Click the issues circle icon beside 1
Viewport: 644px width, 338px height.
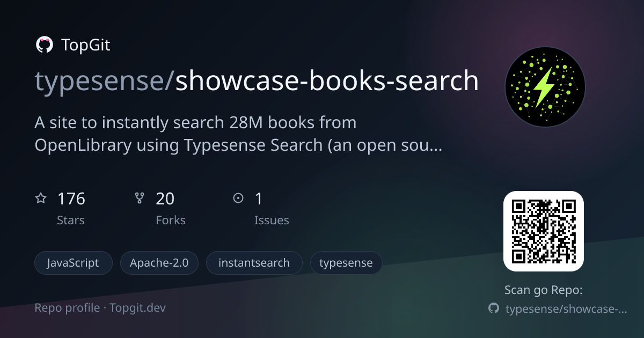(238, 199)
